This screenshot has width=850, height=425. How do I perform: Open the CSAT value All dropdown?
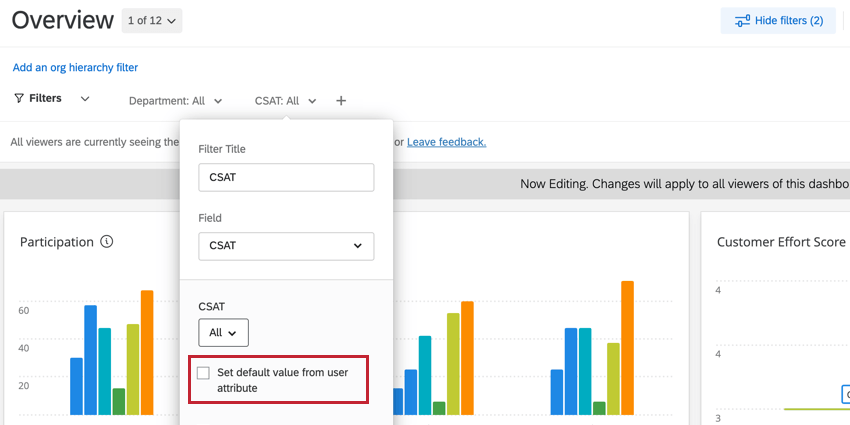click(x=223, y=332)
